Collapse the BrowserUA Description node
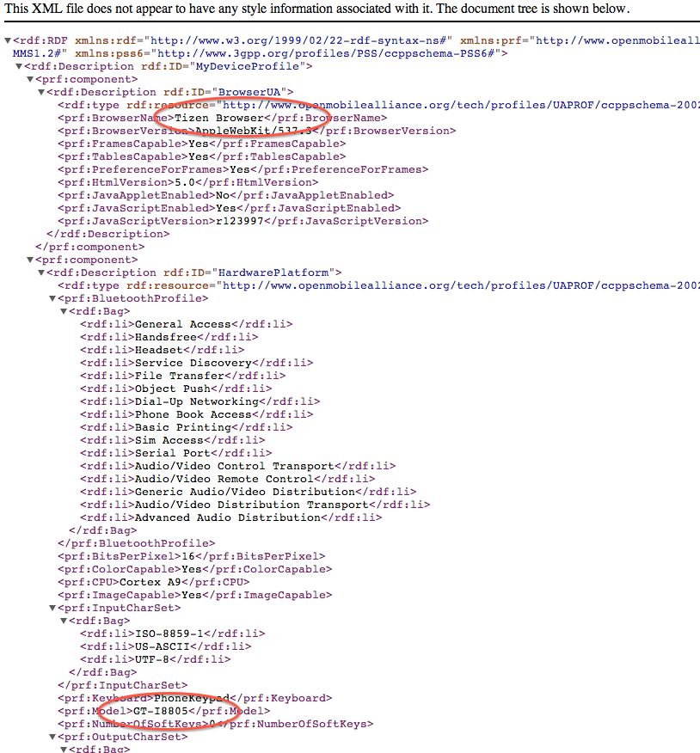Viewport: 700px width, 753px height. (x=41, y=92)
